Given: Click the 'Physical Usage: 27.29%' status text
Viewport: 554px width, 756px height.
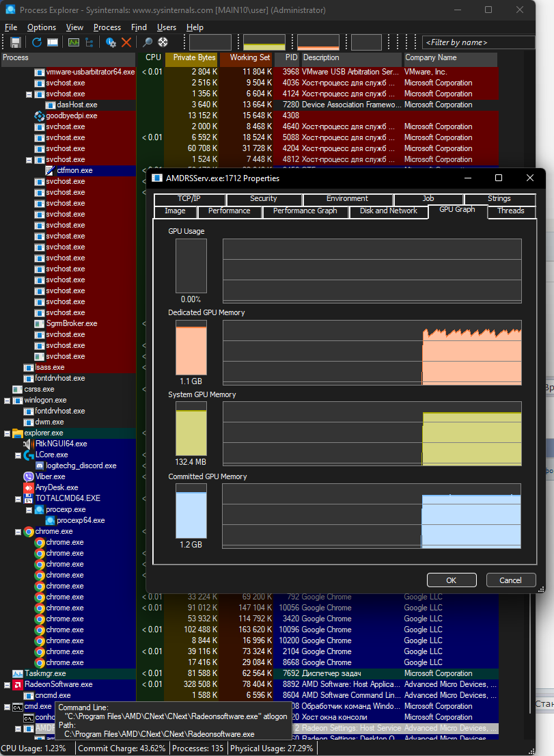Looking at the screenshot, I should pos(272,748).
